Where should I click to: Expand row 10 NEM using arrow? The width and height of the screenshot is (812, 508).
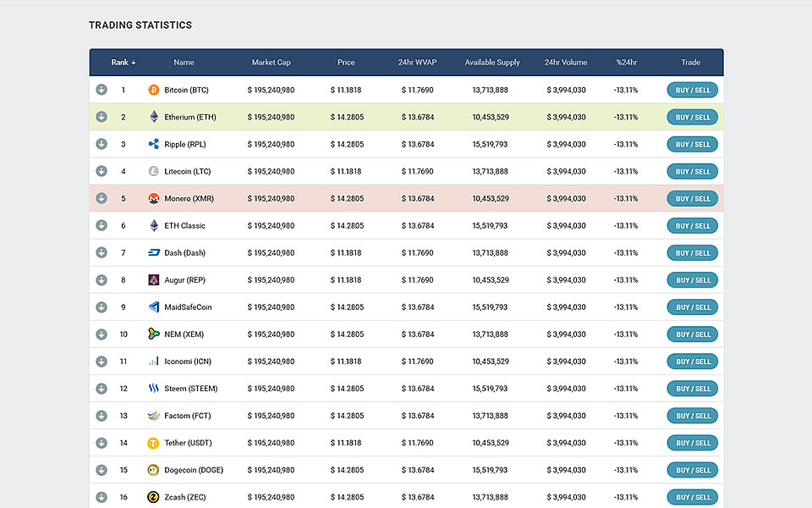[x=101, y=334]
